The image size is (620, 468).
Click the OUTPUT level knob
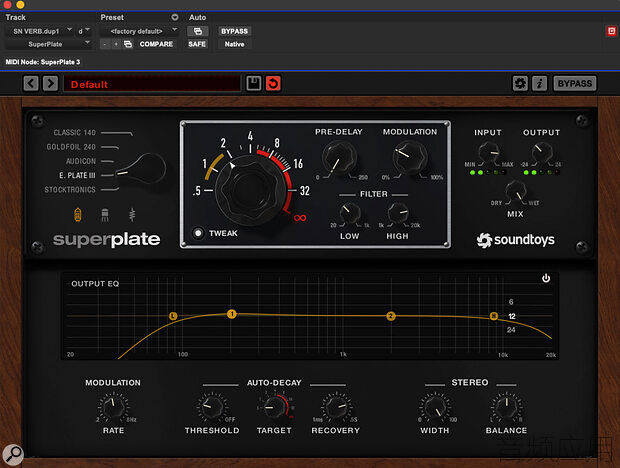click(542, 152)
